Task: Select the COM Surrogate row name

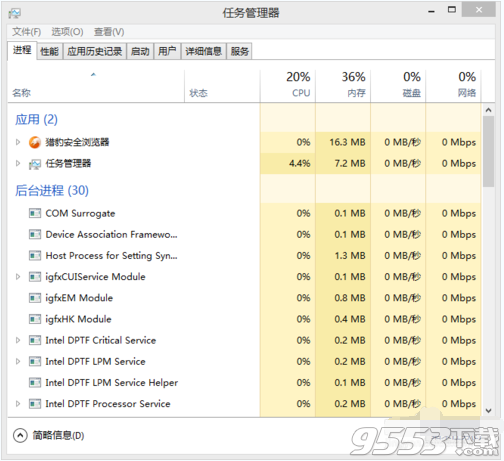Action: 80,213
